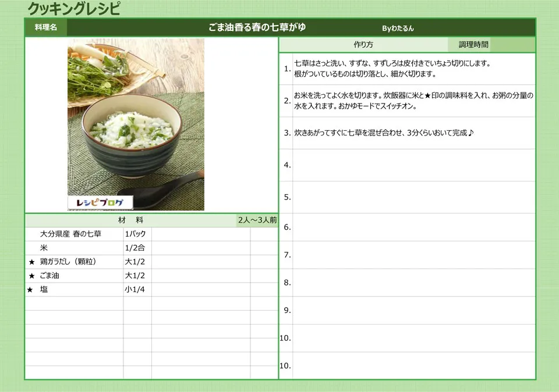Select the 小1/4 quantity cell
Viewport: 559px width, 392px height.
pyautogui.click(x=135, y=290)
